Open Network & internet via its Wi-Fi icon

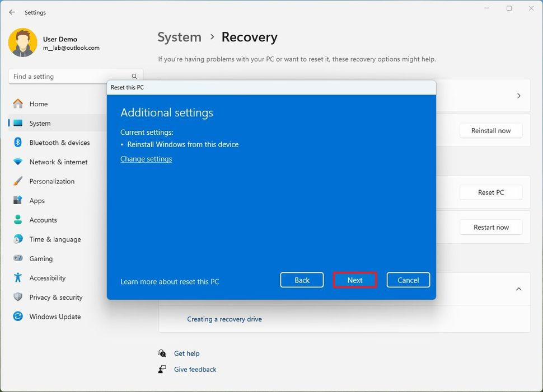pos(18,162)
